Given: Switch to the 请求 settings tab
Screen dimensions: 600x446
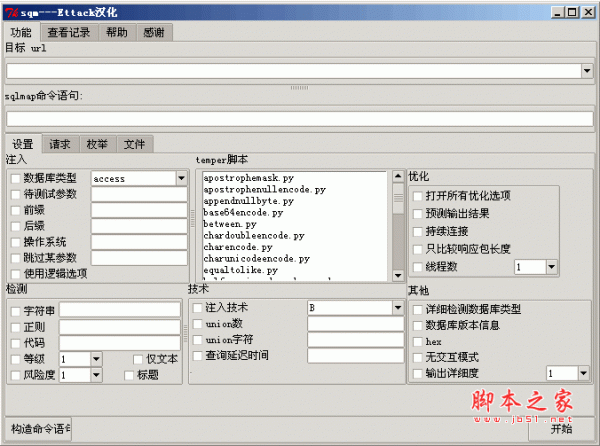Looking at the screenshot, I should pyautogui.click(x=60, y=144).
